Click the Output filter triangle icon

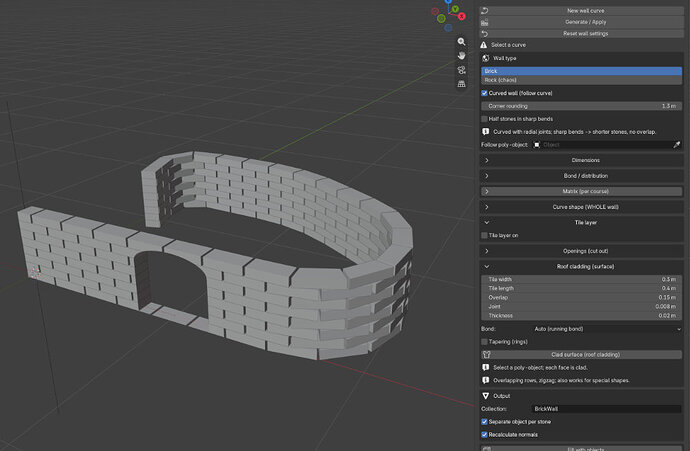(485, 396)
